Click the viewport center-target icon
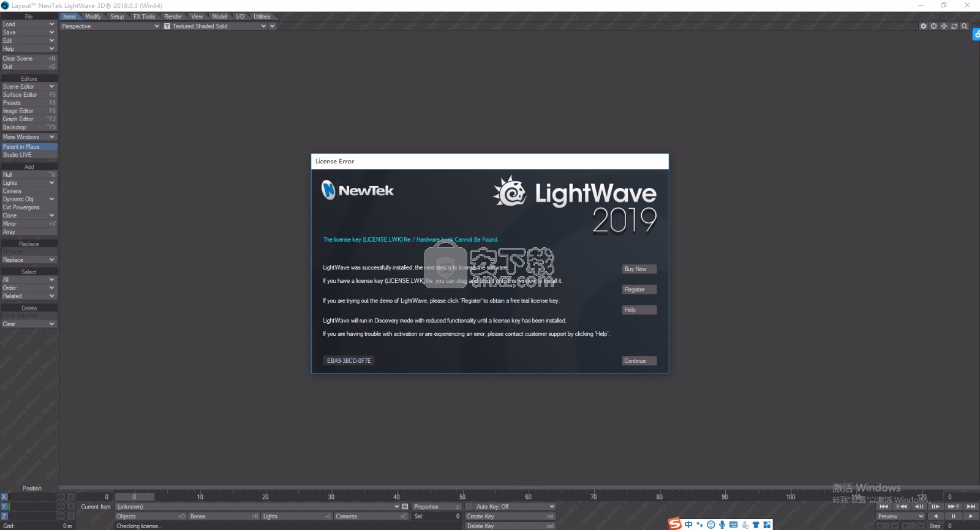The height and width of the screenshot is (530, 980). click(933, 26)
